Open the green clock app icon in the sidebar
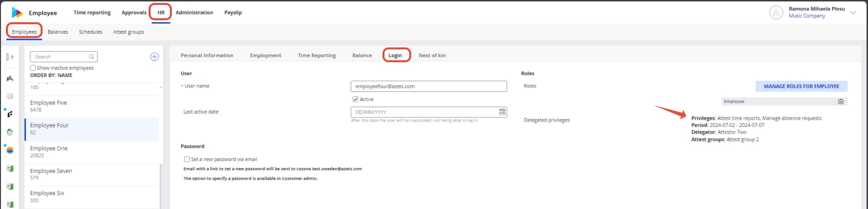Image resolution: width=868 pixels, height=209 pixels. (x=10, y=132)
